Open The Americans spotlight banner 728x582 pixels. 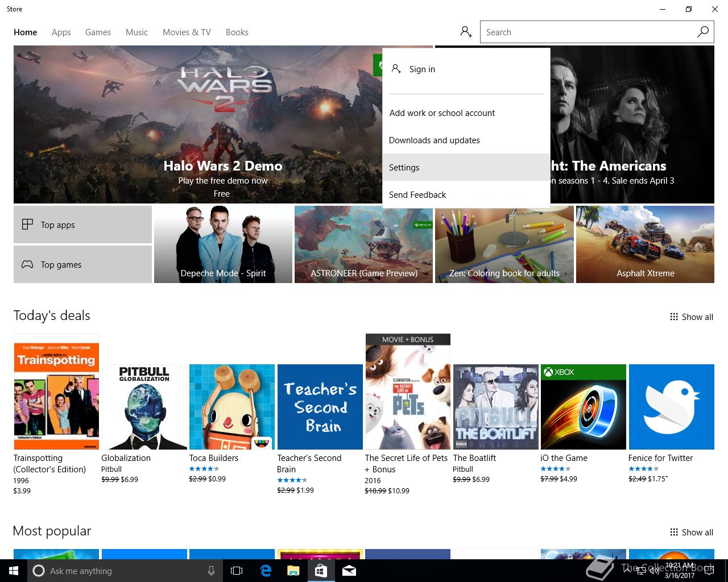(632, 124)
